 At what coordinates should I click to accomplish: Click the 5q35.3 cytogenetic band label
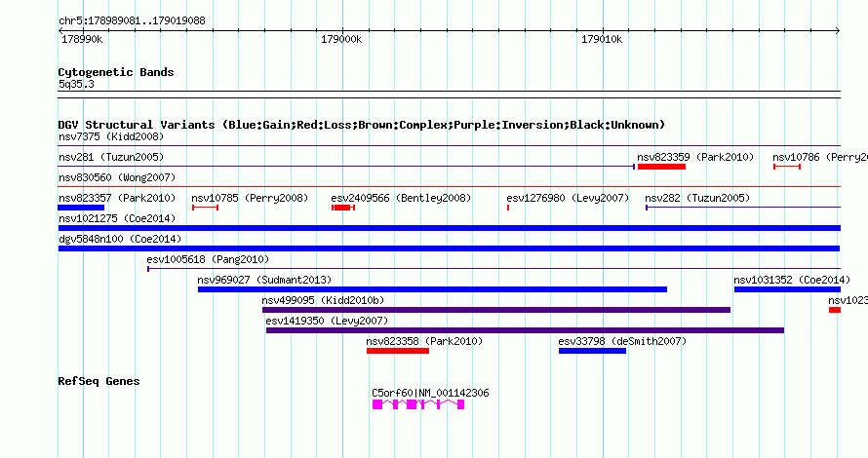pos(76,84)
